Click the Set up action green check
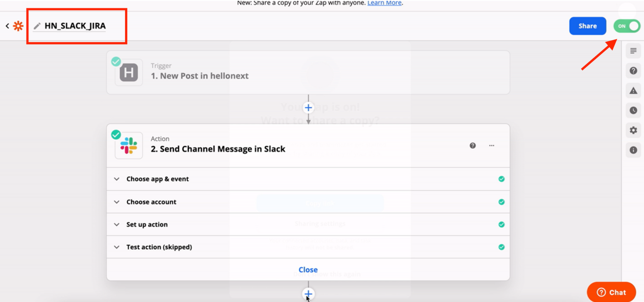 tap(502, 224)
